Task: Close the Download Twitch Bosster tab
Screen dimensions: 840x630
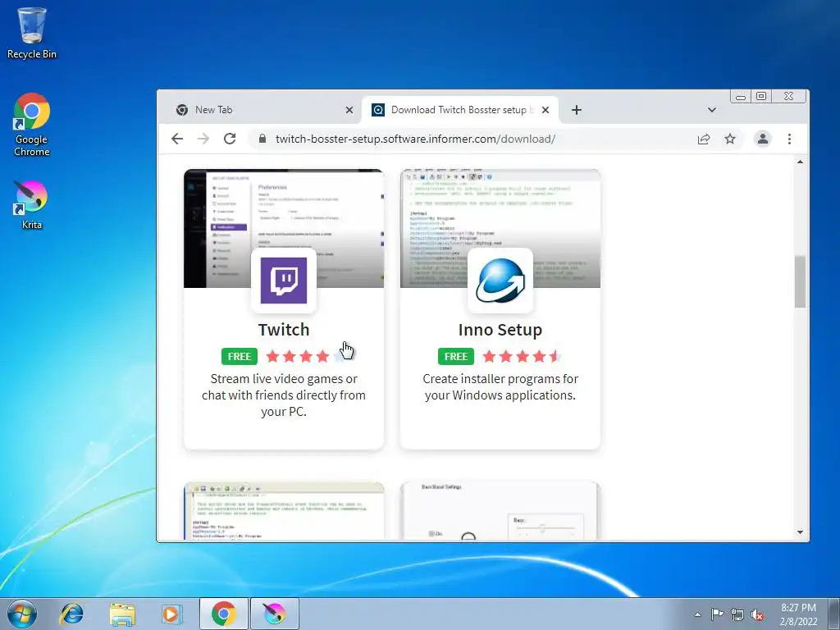Action: pos(546,110)
